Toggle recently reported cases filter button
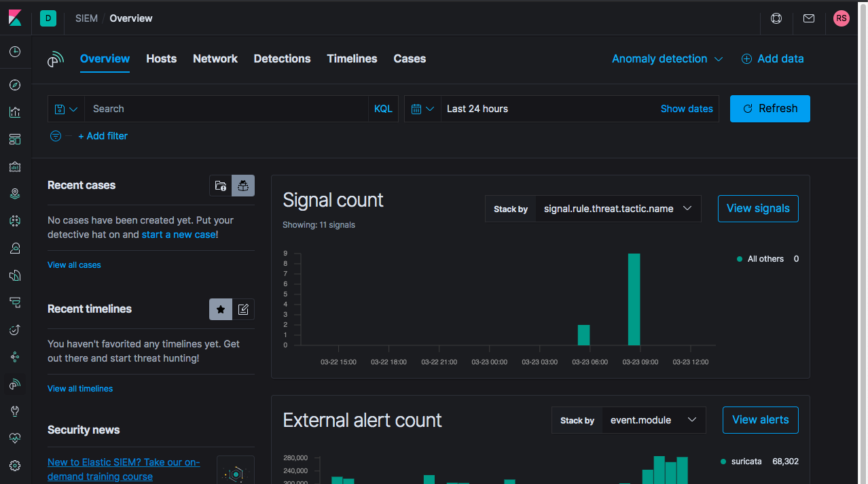Image resolution: width=868 pixels, height=484 pixels. point(243,186)
